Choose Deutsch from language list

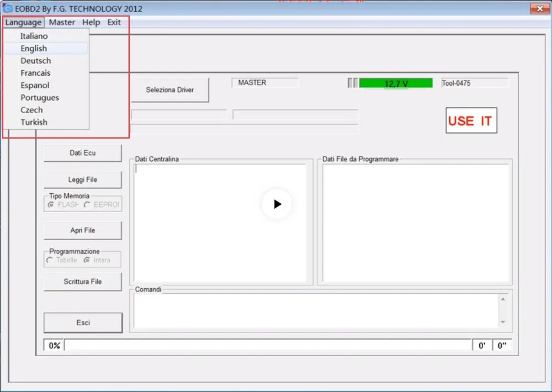46,61
